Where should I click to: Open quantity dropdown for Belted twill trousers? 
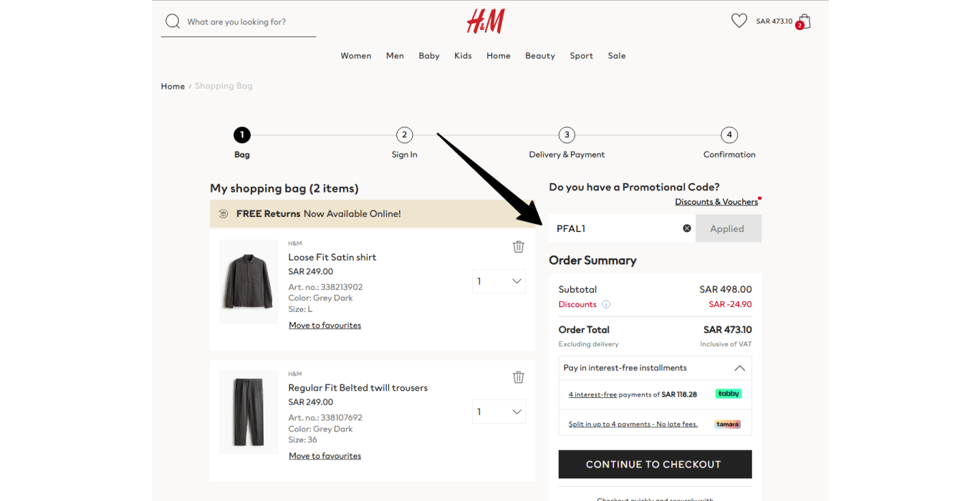click(499, 412)
